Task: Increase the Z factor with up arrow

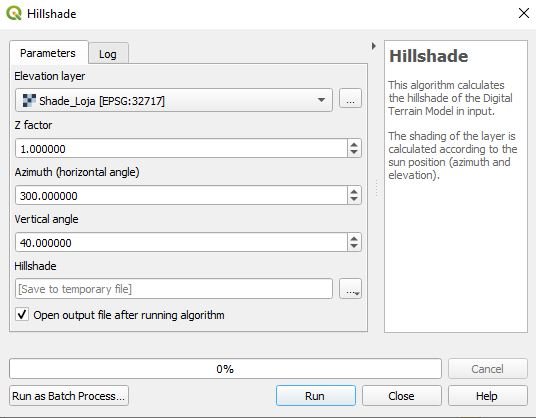Action: 354,145
